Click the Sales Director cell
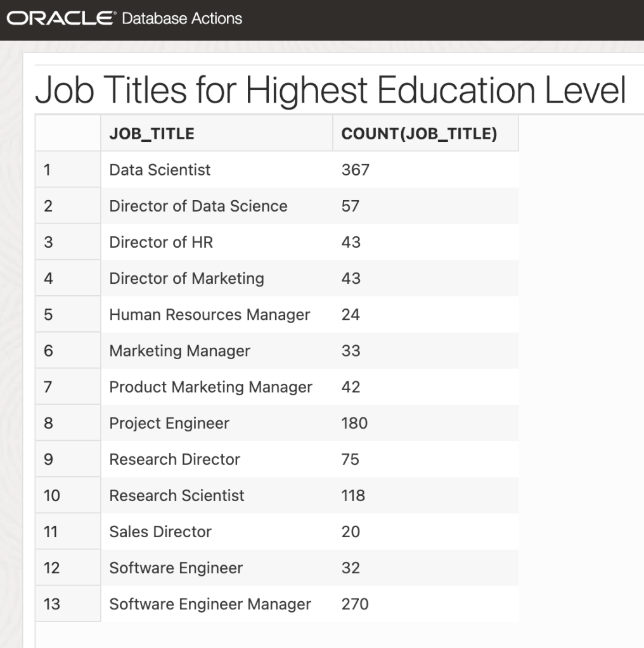 click(160, 531)
